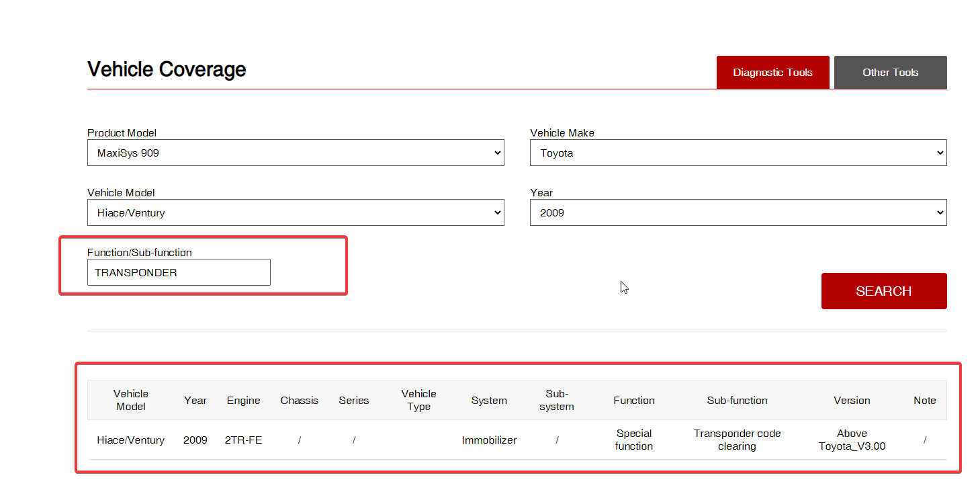Click the System column header
Viewport: 980px width, 486px height.
coord(489,400)
